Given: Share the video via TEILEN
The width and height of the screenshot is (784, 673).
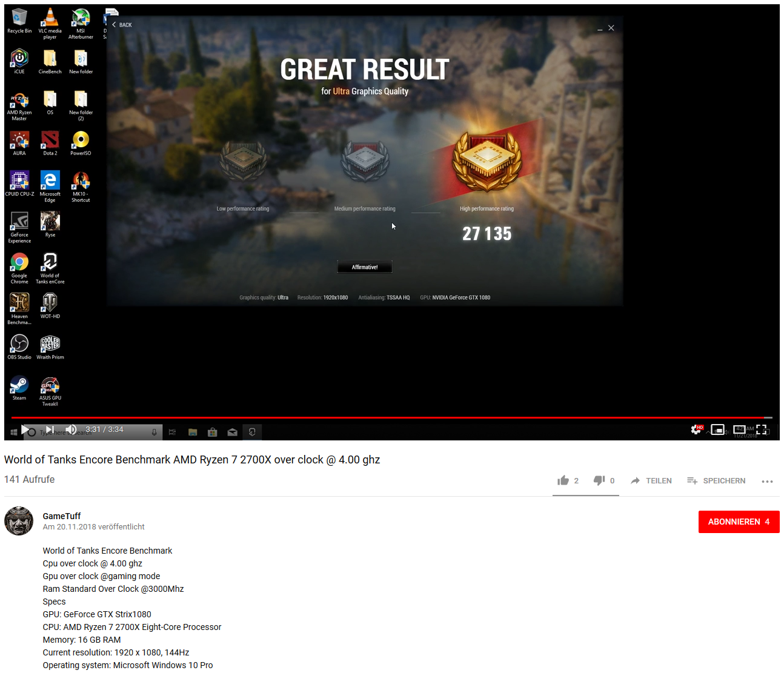Looking at the screenshot, I should 651,480.
